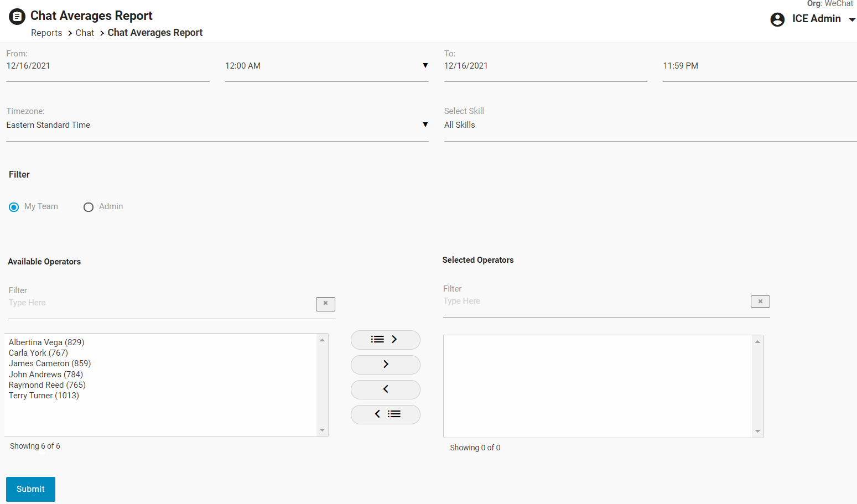Move selected operator back to available list
Image resolution: width=857 pixels, height=504 pixels.
[385, 389]
